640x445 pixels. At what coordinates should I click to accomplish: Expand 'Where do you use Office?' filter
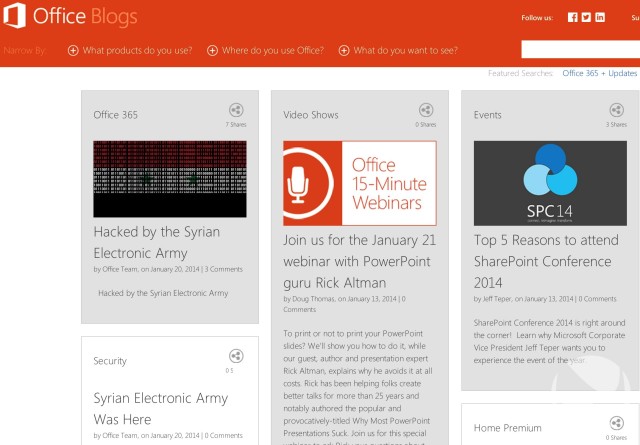click(265, 50)
